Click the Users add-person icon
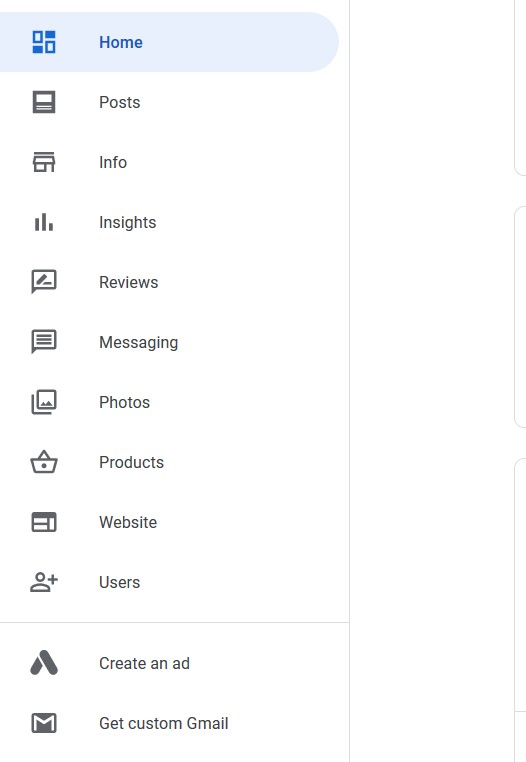 click(44, 582)
